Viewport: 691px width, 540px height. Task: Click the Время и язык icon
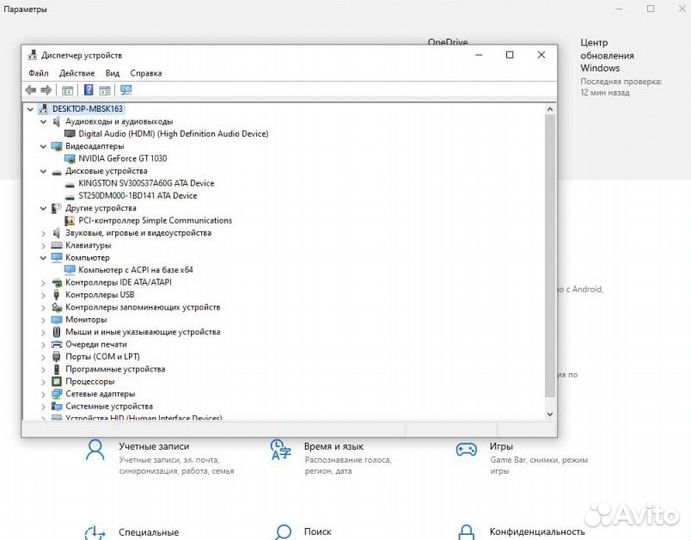coord(280,449)
